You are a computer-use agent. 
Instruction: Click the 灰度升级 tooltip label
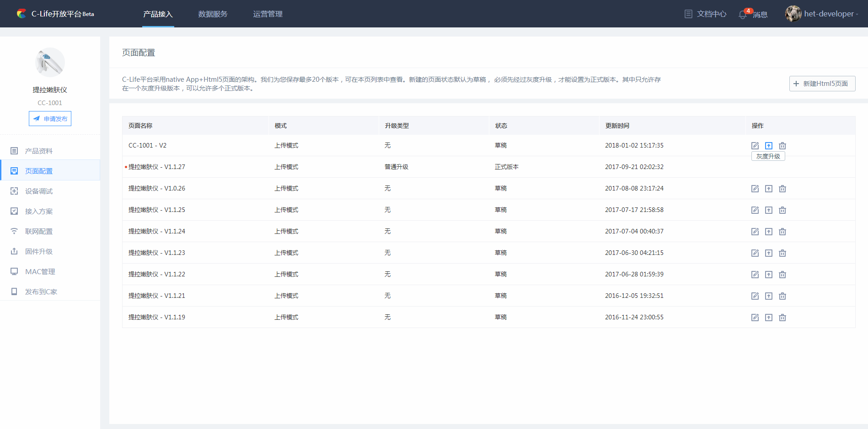768,156
